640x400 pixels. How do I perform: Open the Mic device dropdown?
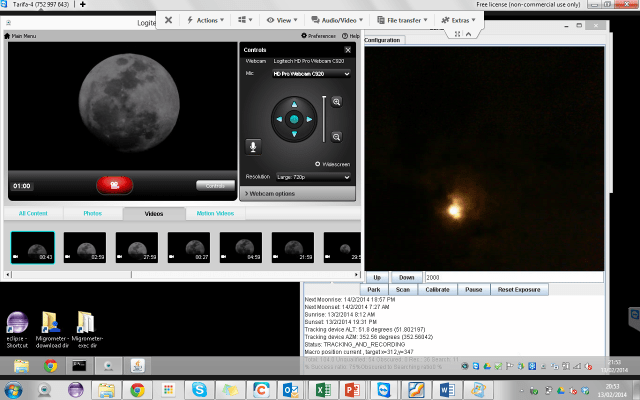coord(310,74)
